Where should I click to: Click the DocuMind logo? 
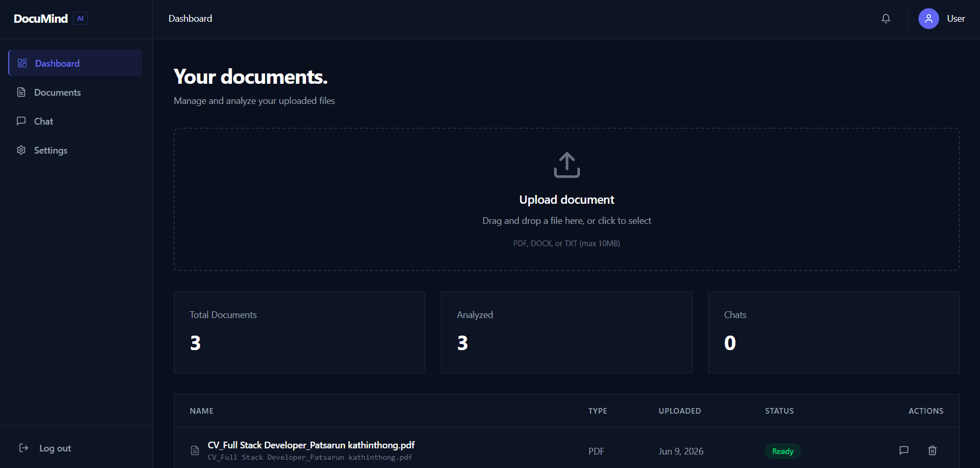coord(41,19)
